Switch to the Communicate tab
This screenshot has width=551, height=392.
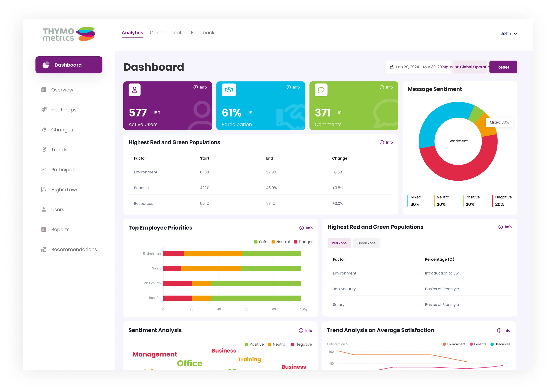(167, 33)
